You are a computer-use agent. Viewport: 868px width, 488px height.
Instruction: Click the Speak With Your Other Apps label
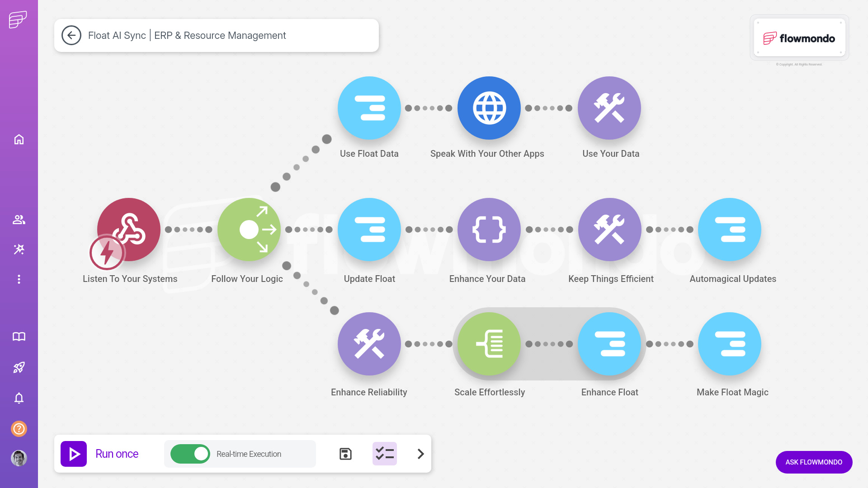[487, 154]
